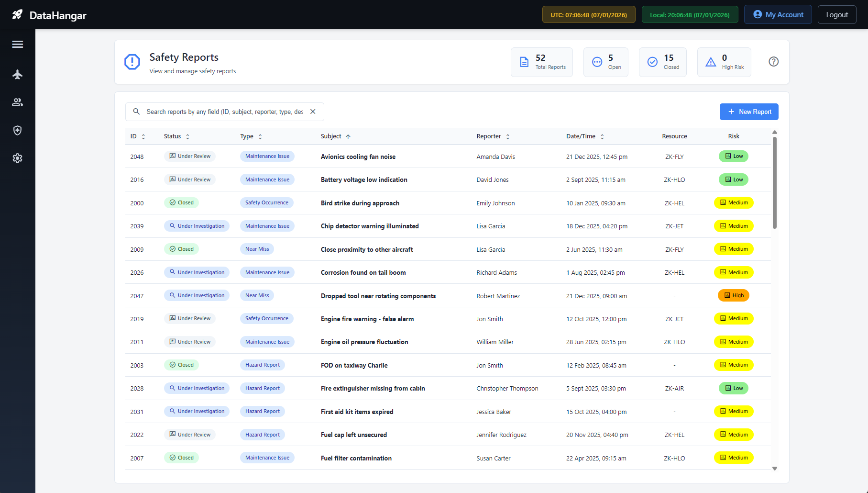Open the safety shield sidebar icon

[18, 130]
